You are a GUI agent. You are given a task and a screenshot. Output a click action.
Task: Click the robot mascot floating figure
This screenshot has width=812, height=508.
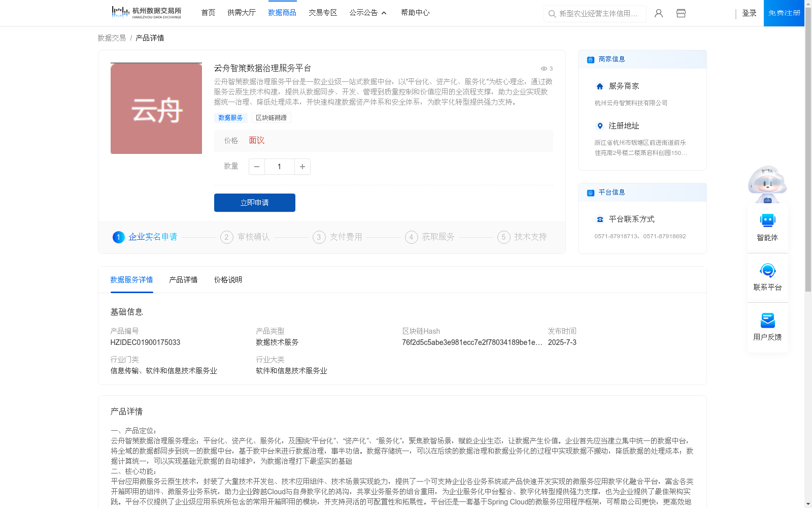(767, 184)
